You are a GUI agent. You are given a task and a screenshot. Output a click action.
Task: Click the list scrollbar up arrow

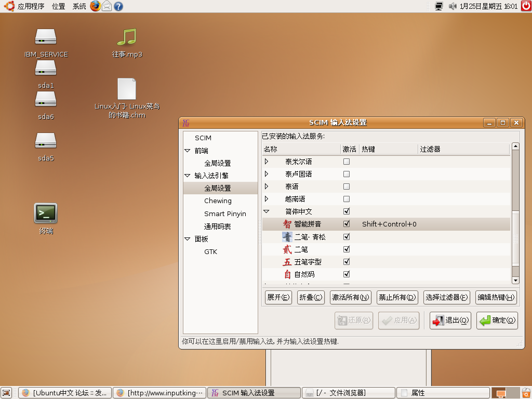515,146
